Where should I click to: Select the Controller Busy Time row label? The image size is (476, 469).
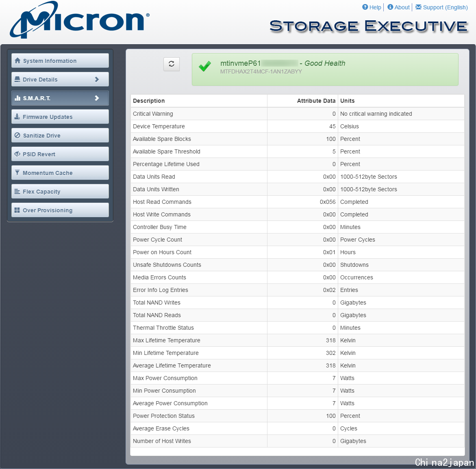click(160, 227)
